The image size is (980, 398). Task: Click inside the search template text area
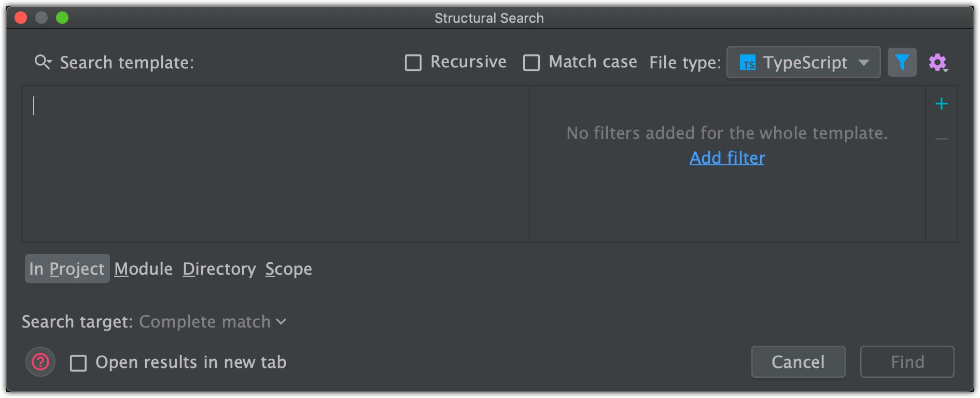(275, 163)
